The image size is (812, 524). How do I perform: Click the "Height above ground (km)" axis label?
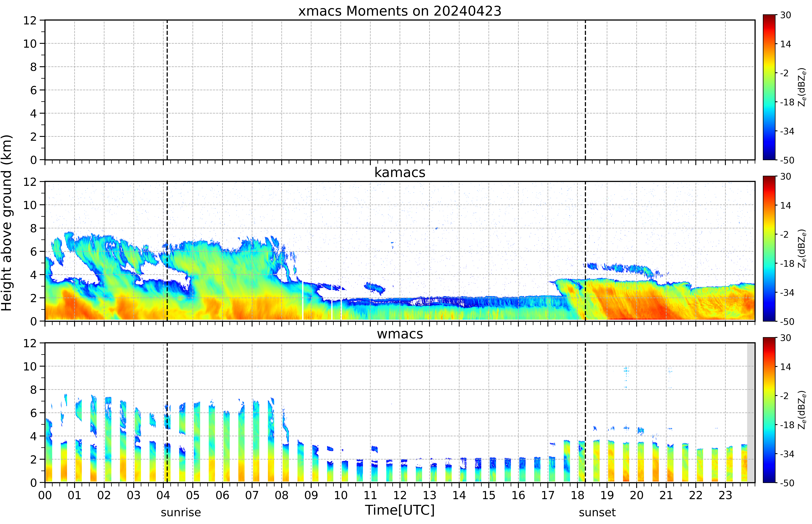click(7, 223)
